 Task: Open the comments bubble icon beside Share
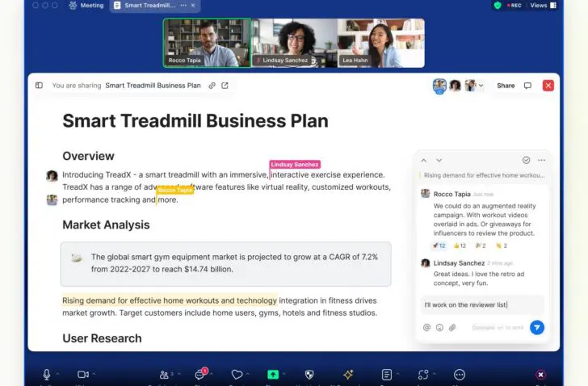click(x=527, y=86)
